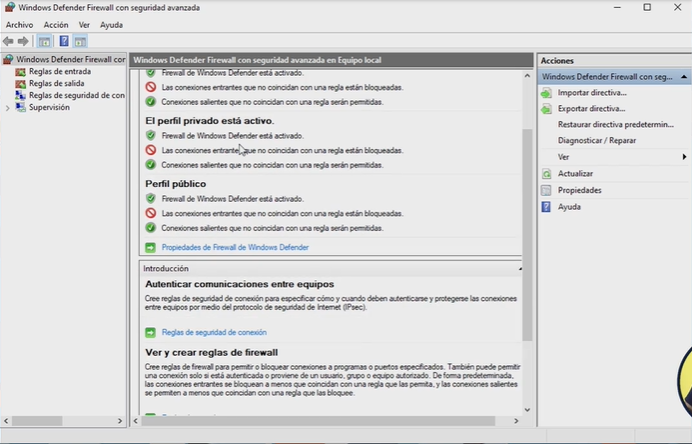Select Reglas de seguridad de conexión tree node
This screenshot has width=692, height=444.
click(77, 95)
